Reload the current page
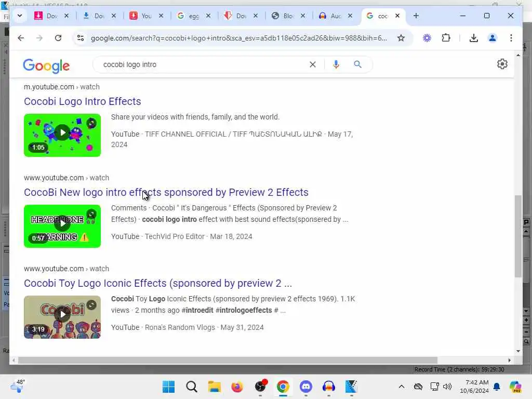Screen dimensions: 532x399 click(58, 38)
